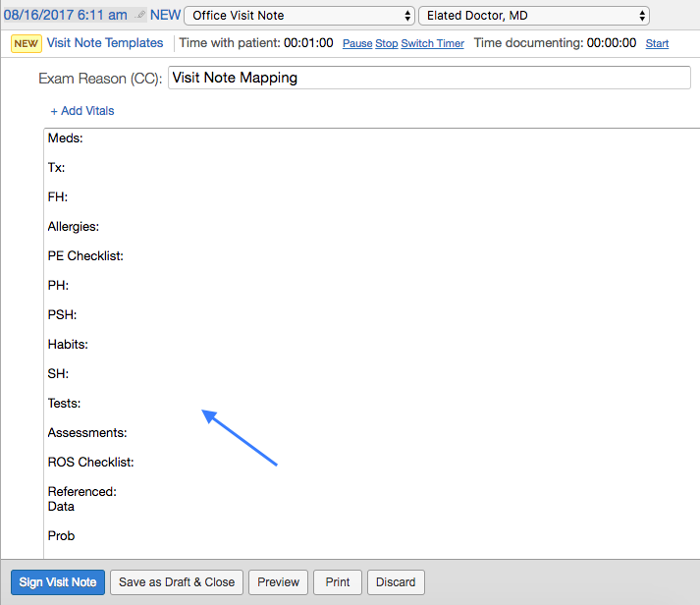Place cursor on the Allergies: line

(74, 227)
